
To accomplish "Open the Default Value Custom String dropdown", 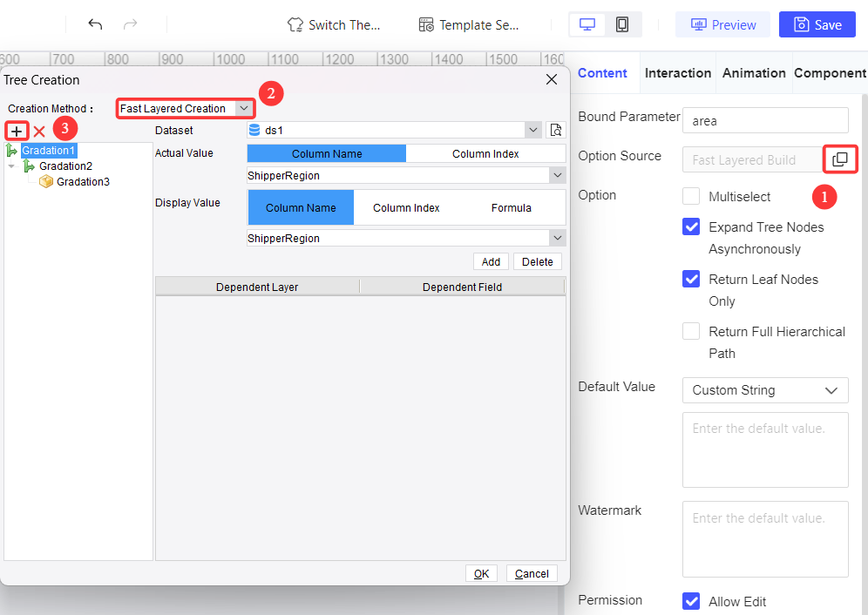I will point(764,390).
